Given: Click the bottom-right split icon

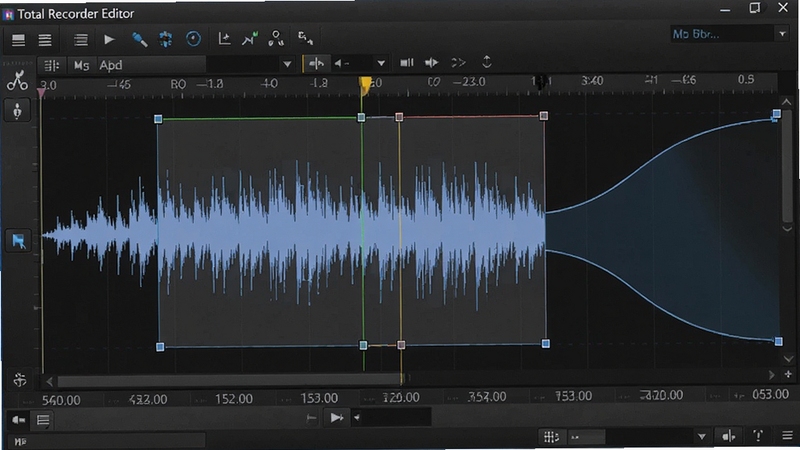Looking at the screenshot, I should pos(729,436).
